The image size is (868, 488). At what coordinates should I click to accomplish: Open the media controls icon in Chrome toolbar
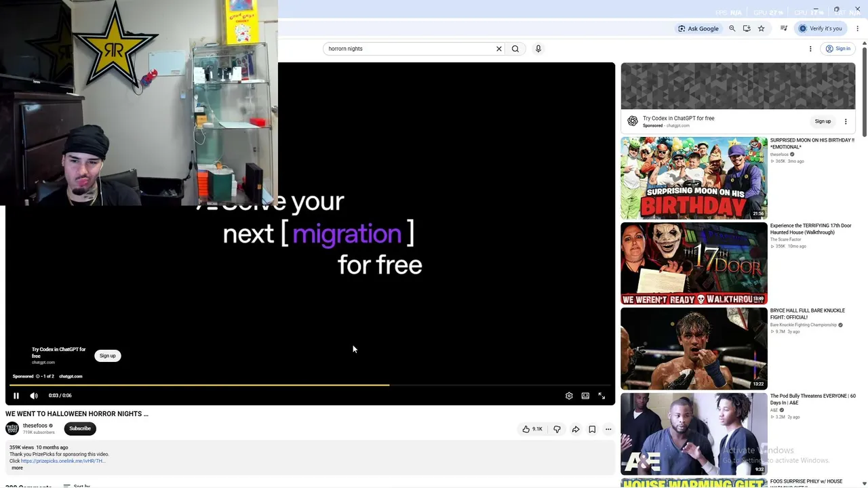click(784, 28)
